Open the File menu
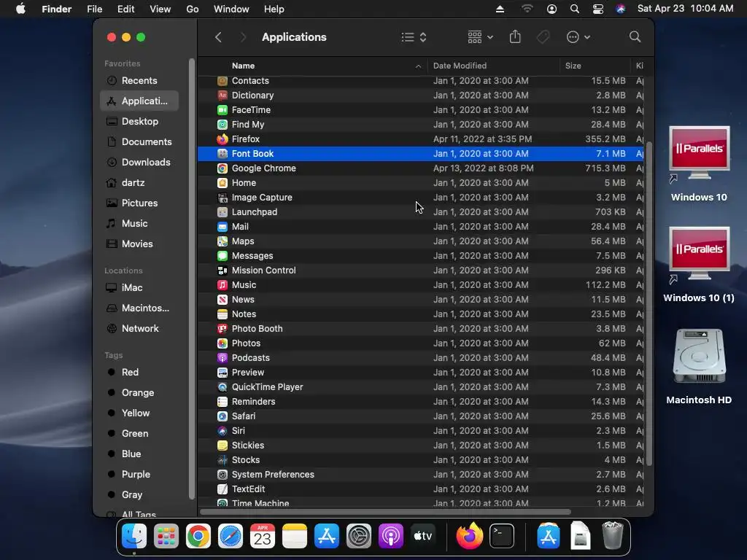 [94, 9]
